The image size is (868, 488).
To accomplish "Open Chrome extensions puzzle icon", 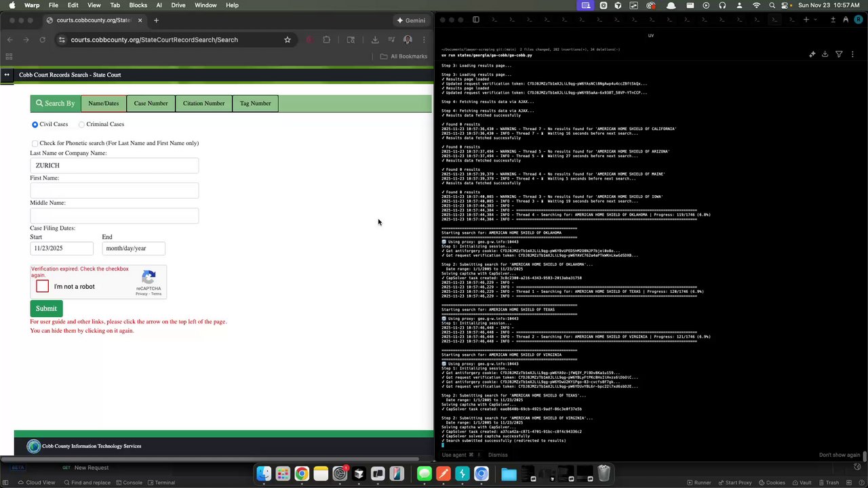I will point(327,40).
